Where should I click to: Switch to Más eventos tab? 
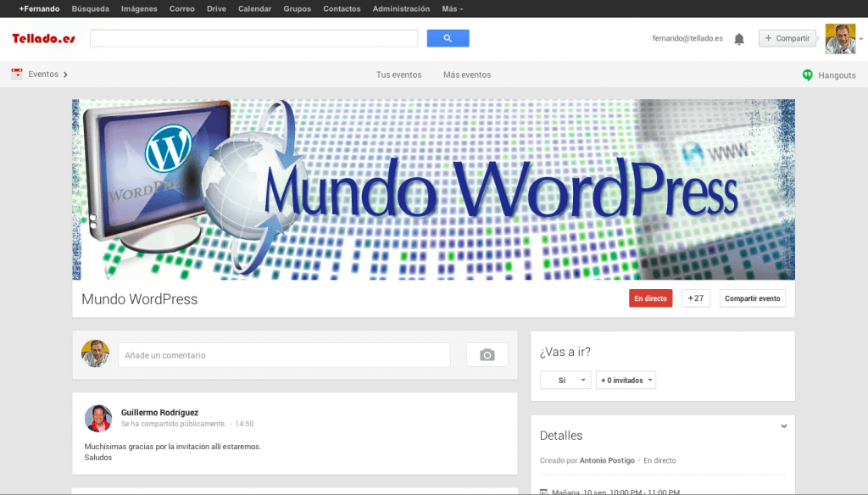467,75
